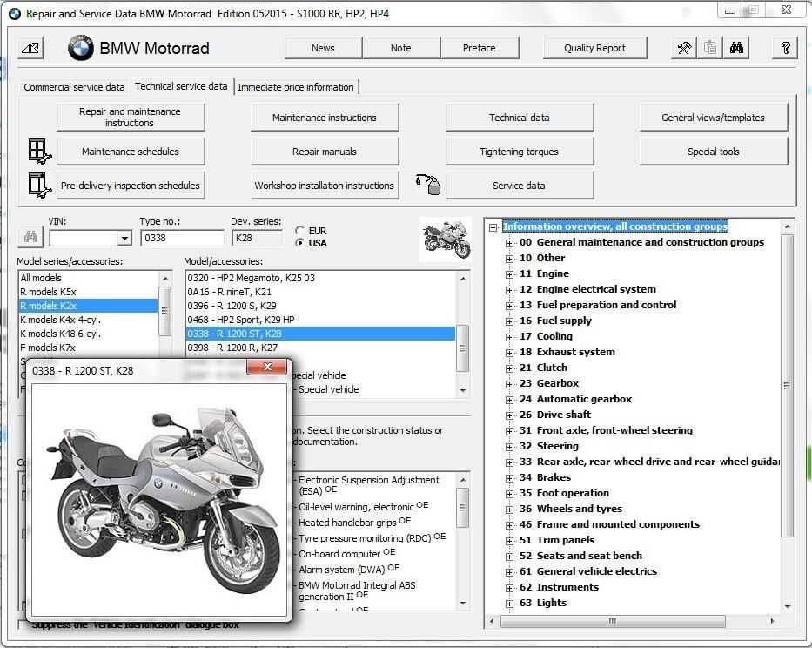Open the Quality Report
The image size is (812, 648).
[x=594, y=48]
